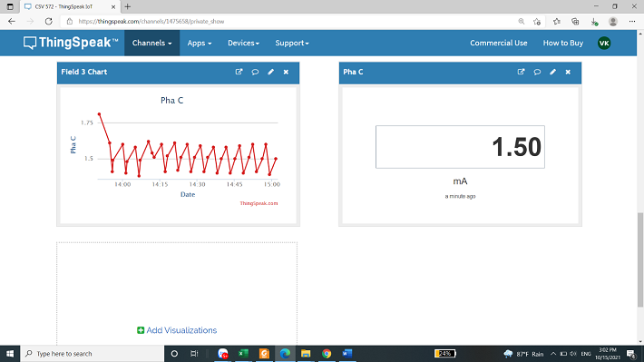Open the How to Buy link

click(562, 44)
